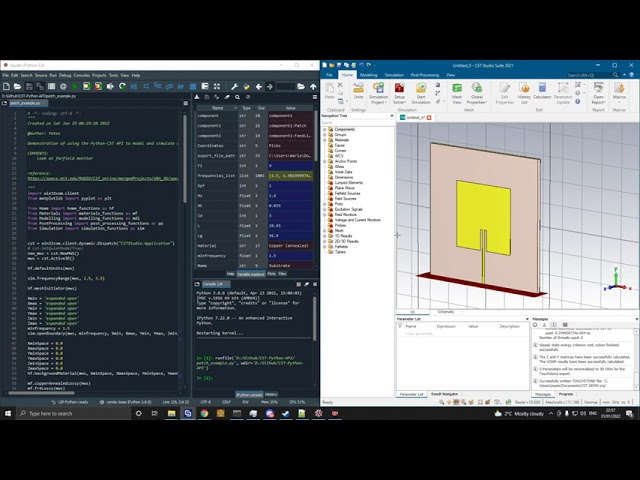Click Spyder's Back arrow in the toolbar
This screenshot has width=640, height=480.
click(258, 87)
